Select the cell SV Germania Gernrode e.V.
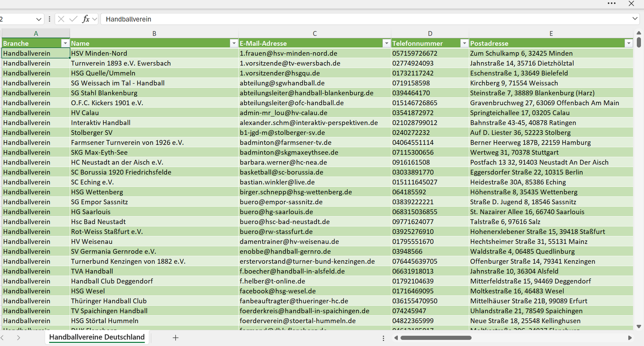This screenshot has width=644, height=346. (154, 252)
